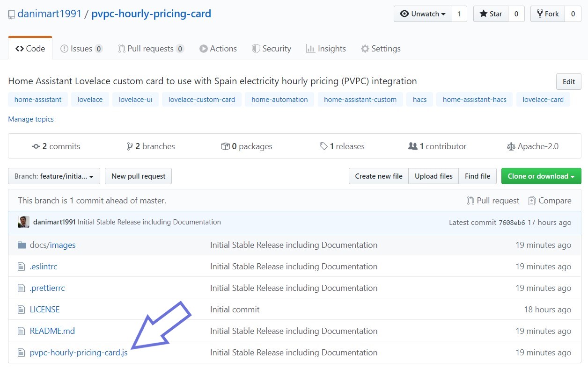The image size is (588, 368).
Task: Switch to the Pull requests tab
Action: coord(151,48)
